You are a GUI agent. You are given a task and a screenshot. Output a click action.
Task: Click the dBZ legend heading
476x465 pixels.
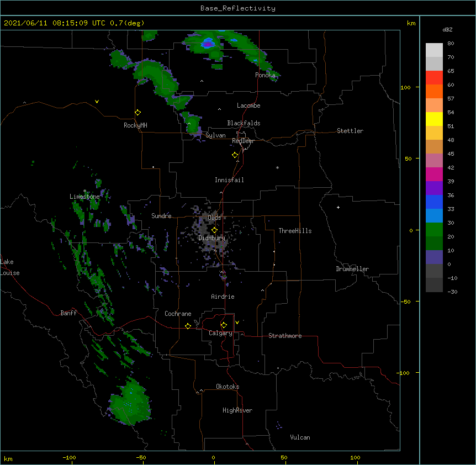click(447, 29)
